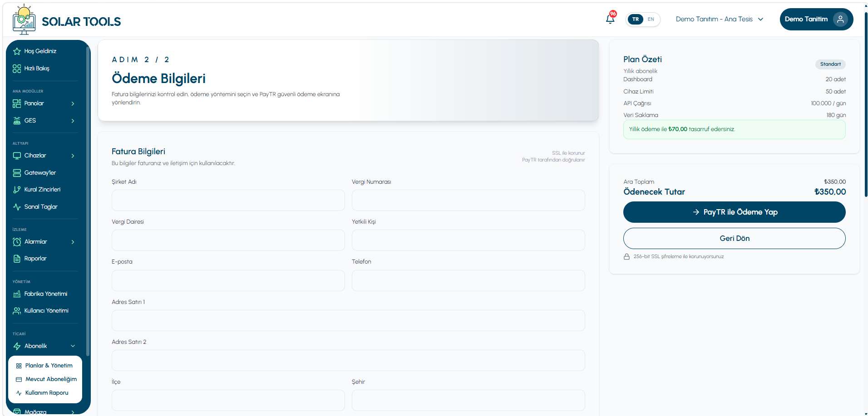Click the Vergi Numarası input field
This screenshot has height=416, width=868.
coord(468,200)
